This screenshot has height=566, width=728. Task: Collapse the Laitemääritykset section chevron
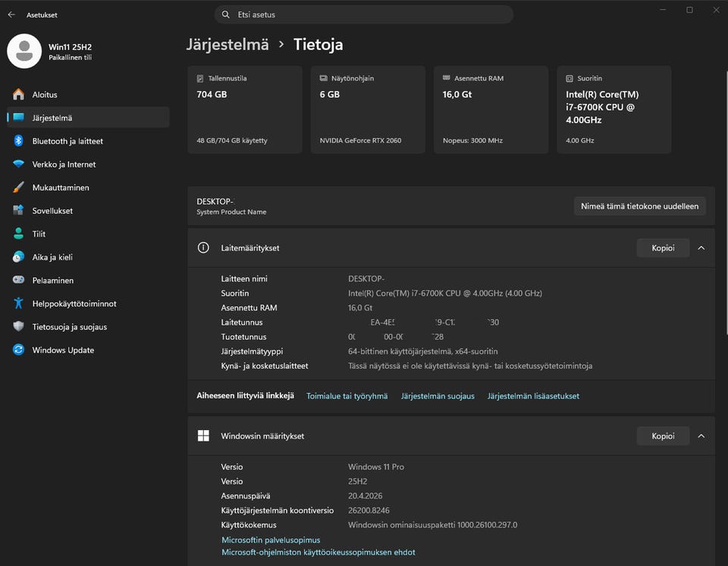coord(701,248)
